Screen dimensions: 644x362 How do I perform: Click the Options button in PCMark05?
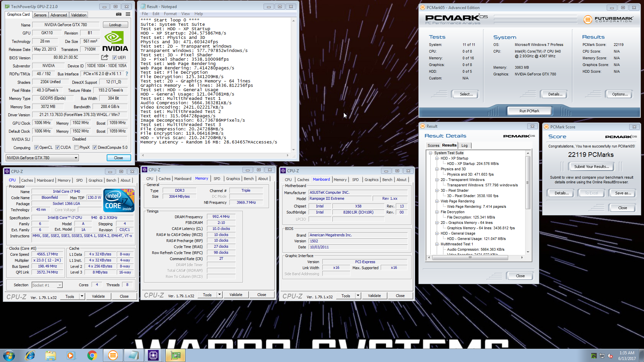click(x=620, y=94)
